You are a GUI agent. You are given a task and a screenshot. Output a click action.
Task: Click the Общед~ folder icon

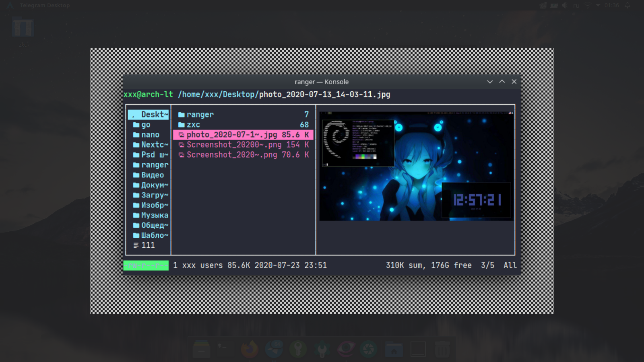tap(136, 226)
